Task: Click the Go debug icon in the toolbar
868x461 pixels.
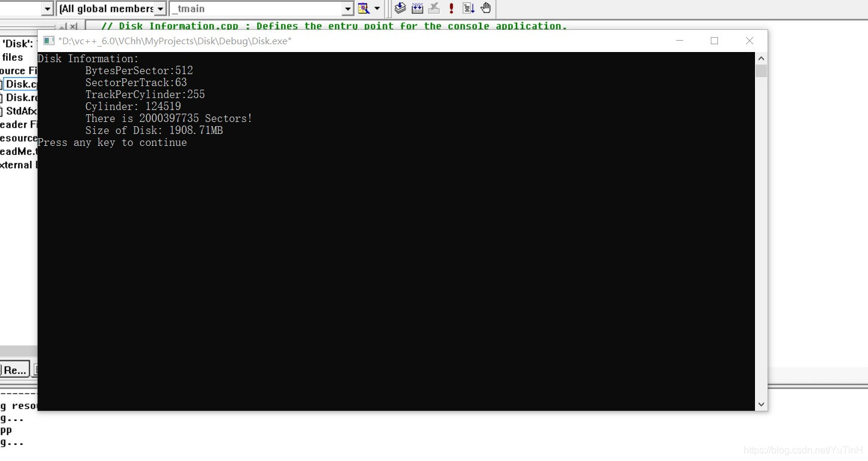Action: point(469,8)
